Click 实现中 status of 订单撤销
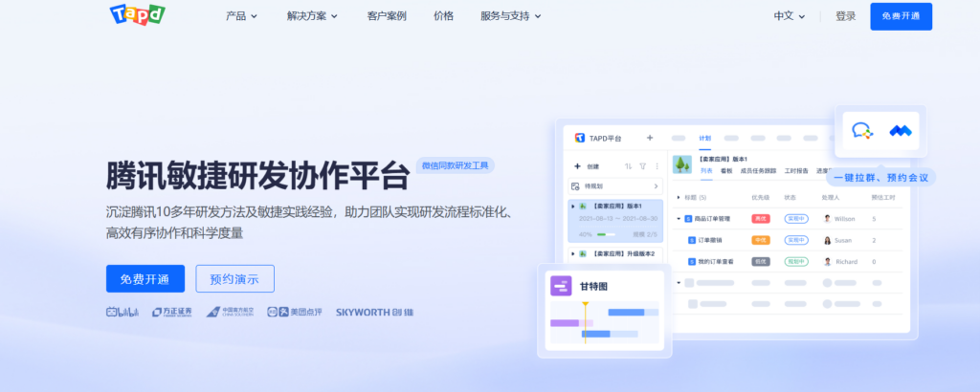The image size is (980, 392). tap(796, 240)
